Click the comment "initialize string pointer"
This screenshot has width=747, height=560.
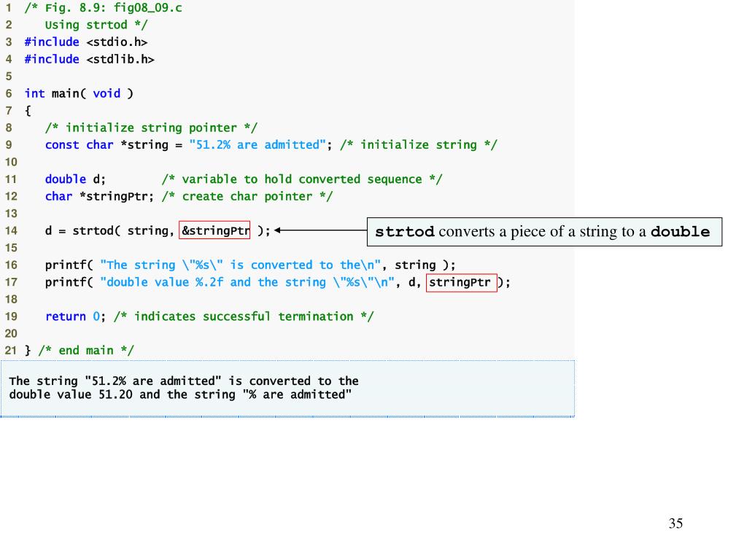(151, 128)
